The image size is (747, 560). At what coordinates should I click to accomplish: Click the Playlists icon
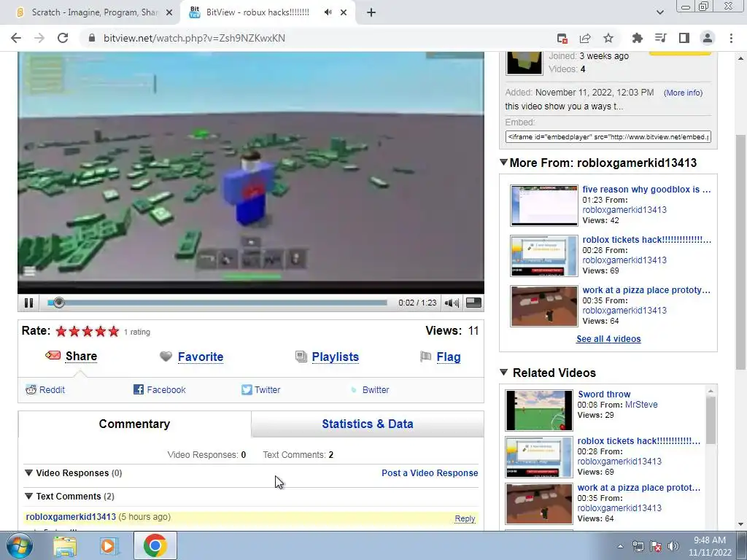[x=301, y=356]
